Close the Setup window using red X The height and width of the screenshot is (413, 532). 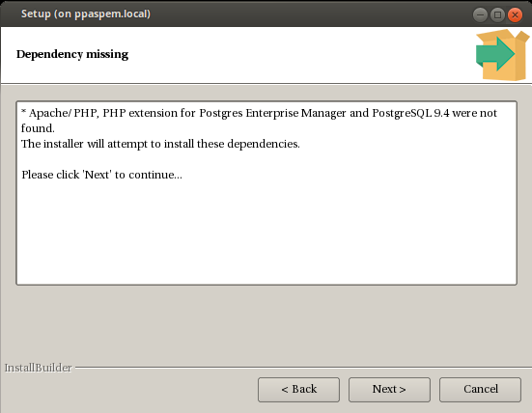[x=515, y=14]
